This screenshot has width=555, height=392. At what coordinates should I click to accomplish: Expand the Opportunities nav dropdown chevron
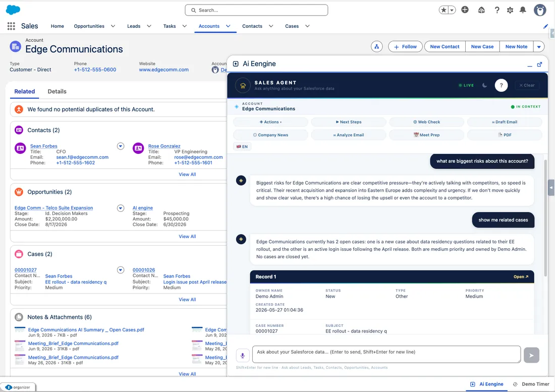(x=113, y=26)
